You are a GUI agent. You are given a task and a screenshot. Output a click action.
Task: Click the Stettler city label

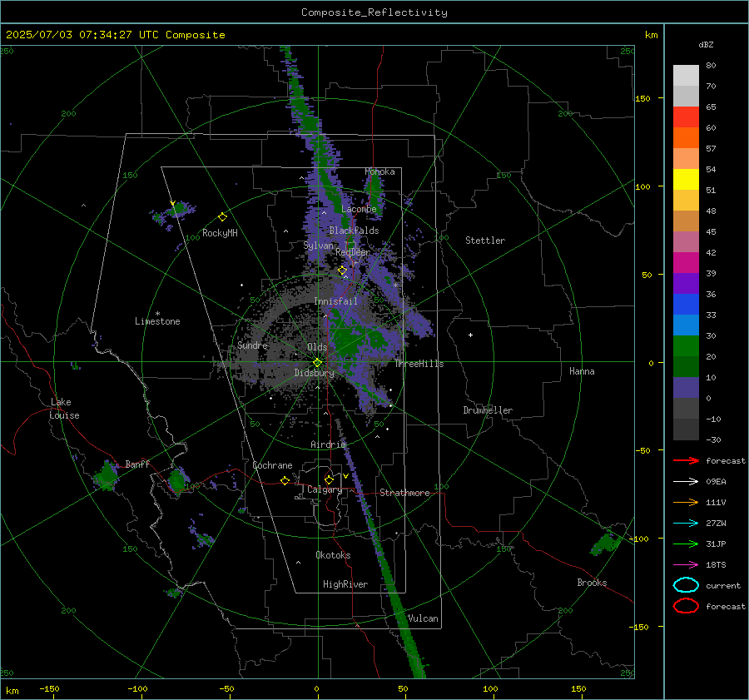[x=485, y=241]
